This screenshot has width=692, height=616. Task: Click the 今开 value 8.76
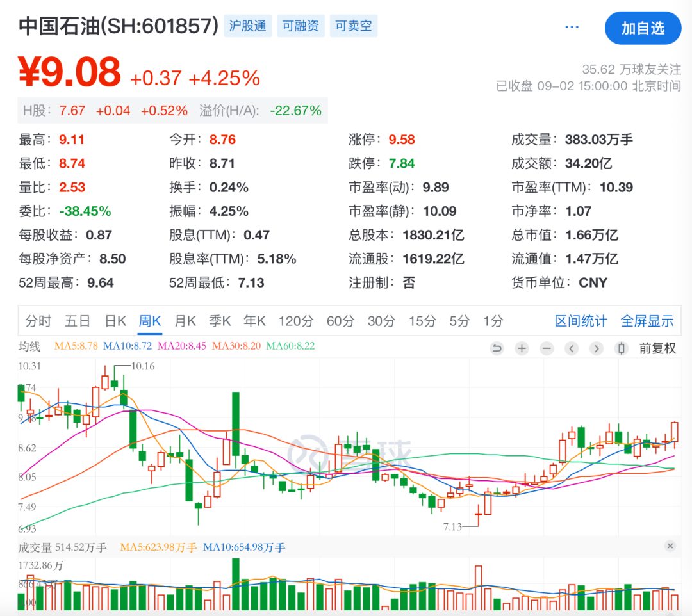click(x=222, y=140)
